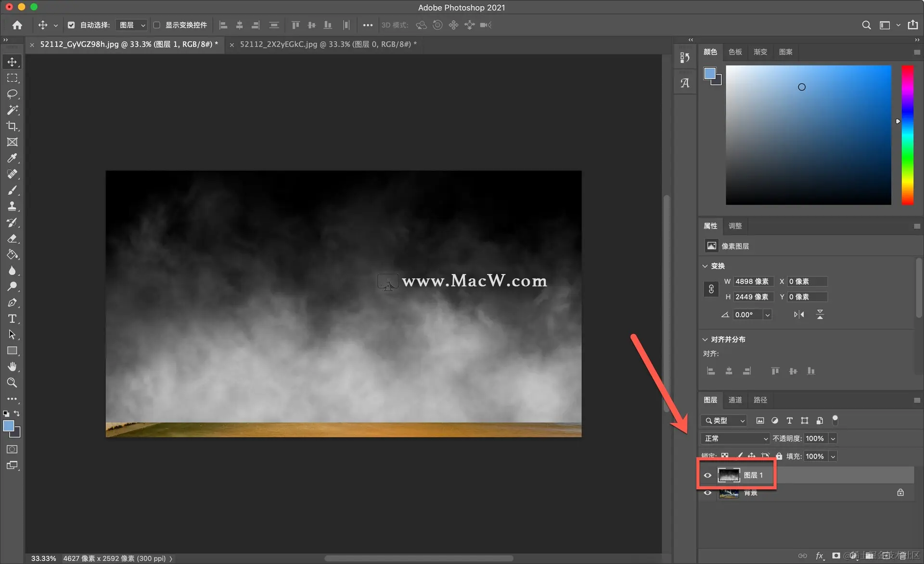Screen dimensions: 924x564
Task: Collapse the 变换 section
Action: (x=705, y=266)
